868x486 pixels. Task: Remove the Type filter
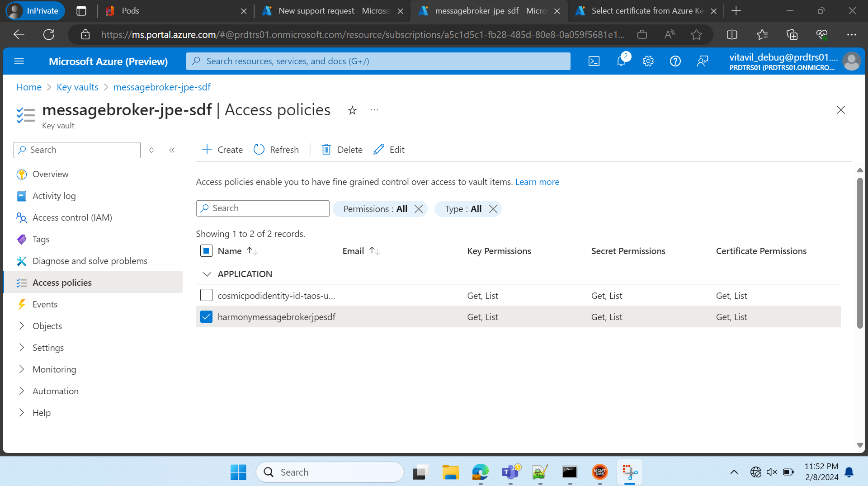[x=493, y=209]
